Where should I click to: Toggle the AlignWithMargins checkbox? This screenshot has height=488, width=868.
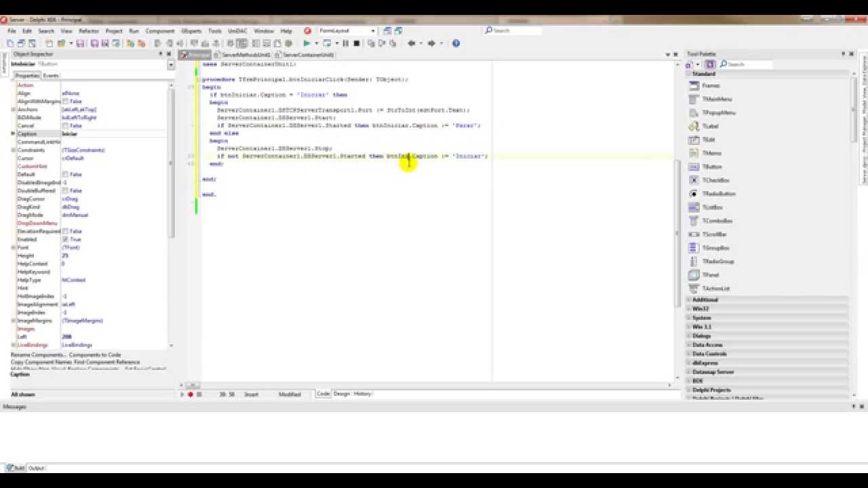point(65,102)
